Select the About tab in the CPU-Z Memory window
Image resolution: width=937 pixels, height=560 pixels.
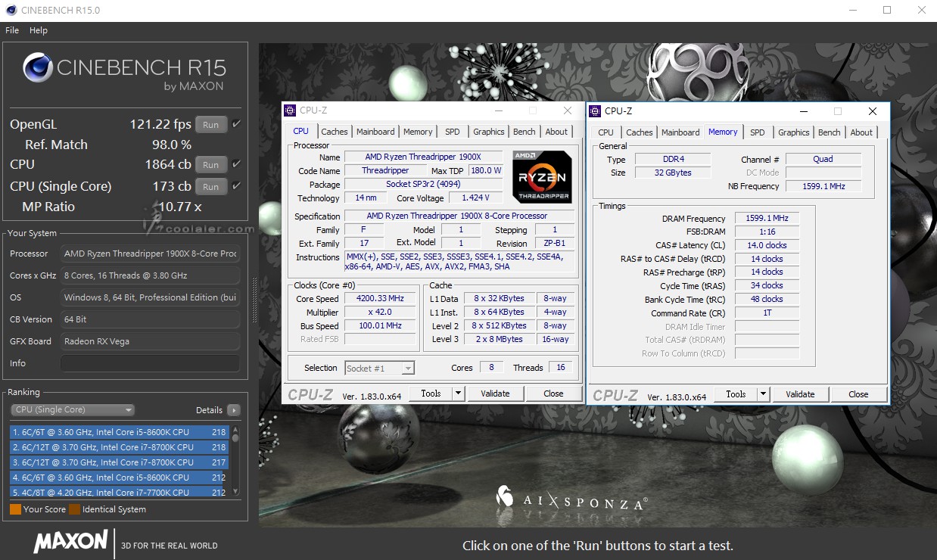click(x=861, y=132)
